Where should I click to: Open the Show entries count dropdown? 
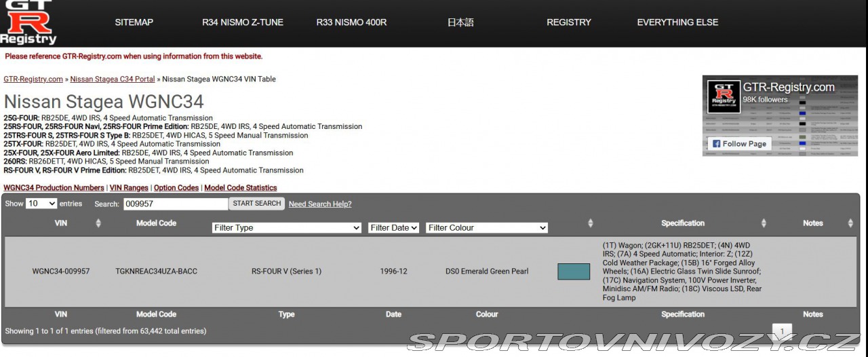[x=41, y=204]
